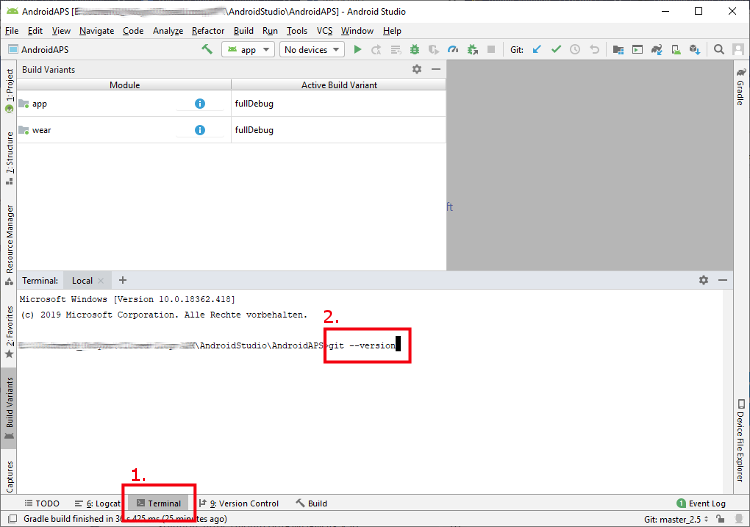Viewport: 750px width, 527px height.
Task: Open Git branch master_2.5 selector
Action: [x=676, y=519]
